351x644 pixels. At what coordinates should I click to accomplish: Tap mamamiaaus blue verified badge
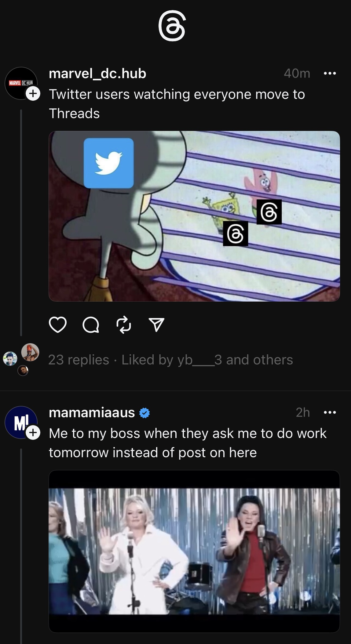[144, 413]
